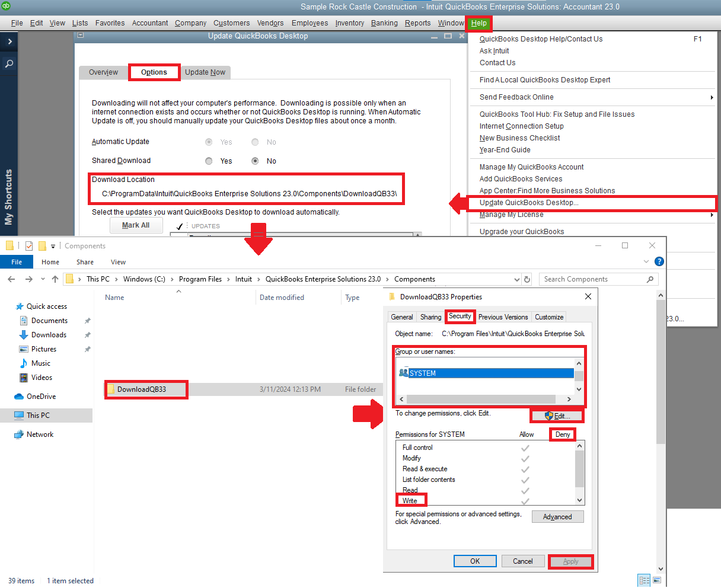Open the Reports menu in QuickBooks
The image size is (721, 588).
point(417,23)
